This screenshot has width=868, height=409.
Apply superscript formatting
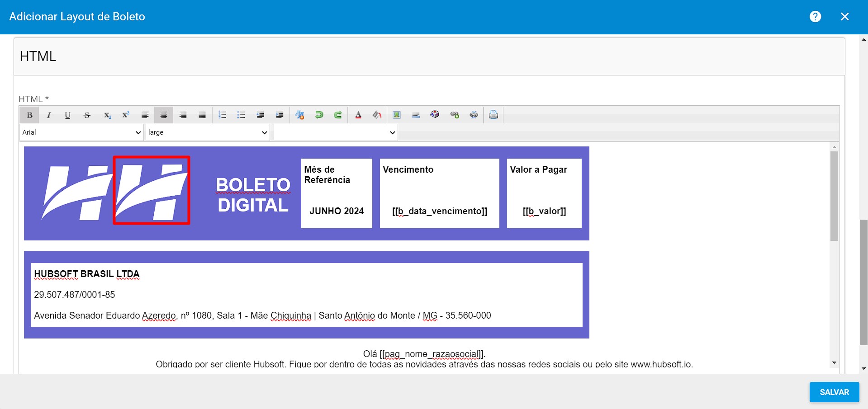click(x=126, y=115)
